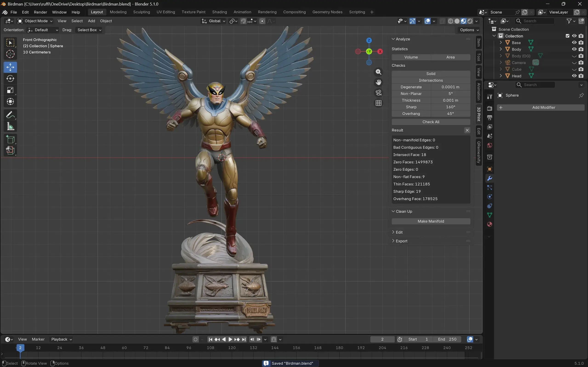Open the timeline Playback dropdown
Image resolution: width=588 pixels, height=367 pixels.
tap(62, 339)
